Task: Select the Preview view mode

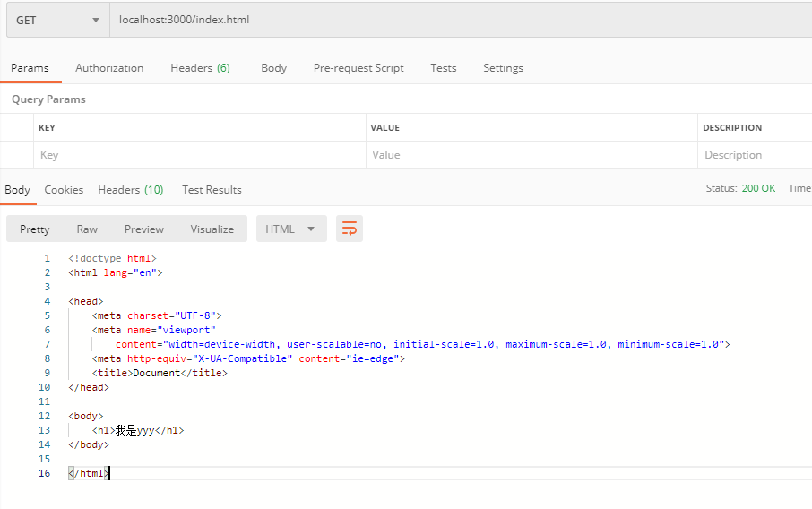Action: [x=144, y=229]
